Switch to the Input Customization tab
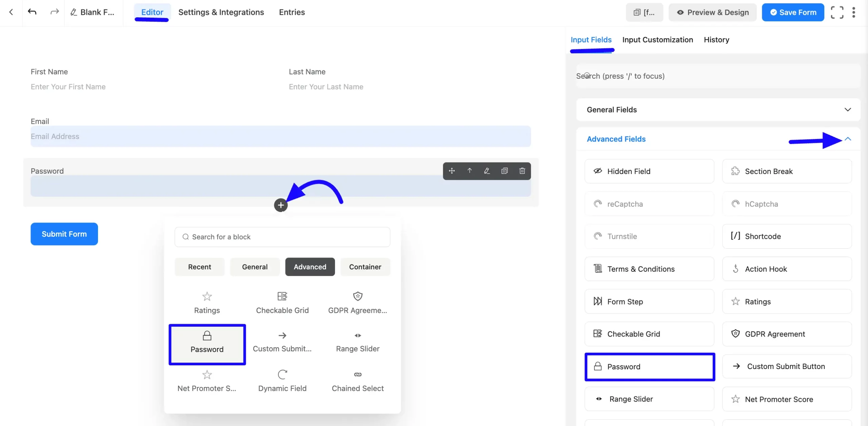 [657, 40]
